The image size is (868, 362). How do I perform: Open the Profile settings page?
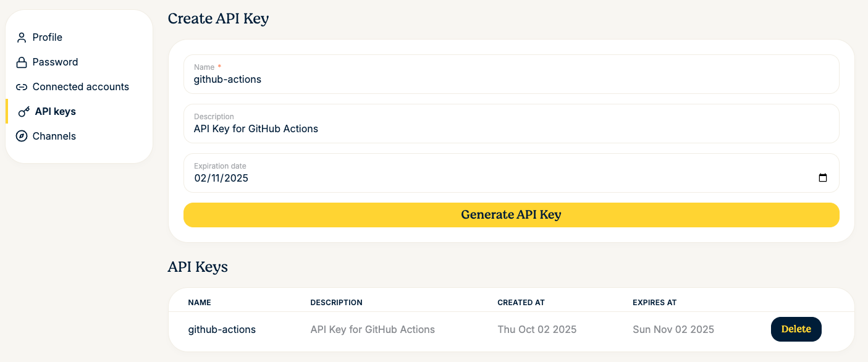[x=48, y=38]
